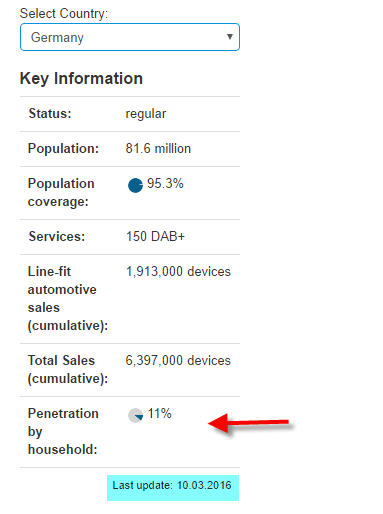Click the population coverage pie chart icon
This screenshot has height=514, width=383.
tap(135, 185)
